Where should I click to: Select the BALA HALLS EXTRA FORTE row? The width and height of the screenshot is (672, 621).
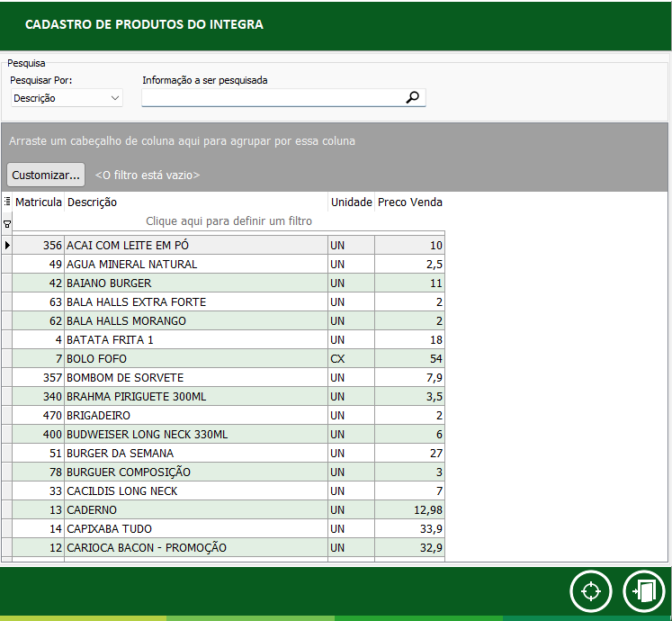(x=228, y=301)
